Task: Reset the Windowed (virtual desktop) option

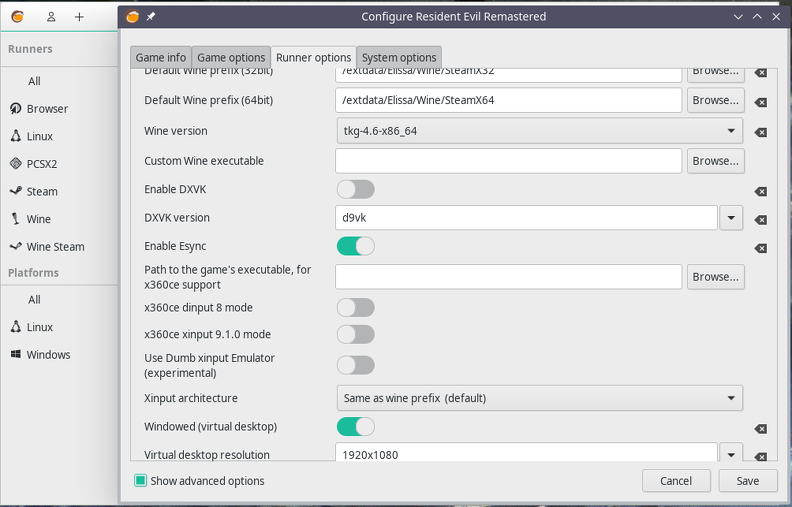Action: click(761, 429)
